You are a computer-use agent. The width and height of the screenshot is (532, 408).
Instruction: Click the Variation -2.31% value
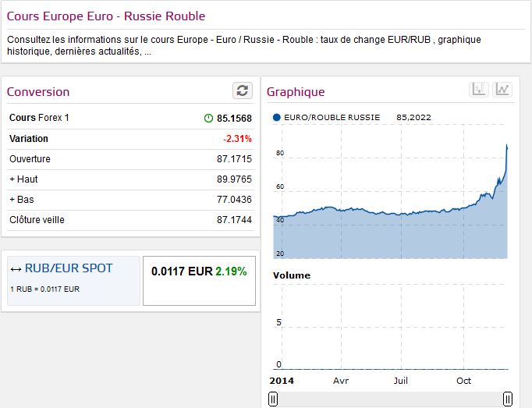237,139
